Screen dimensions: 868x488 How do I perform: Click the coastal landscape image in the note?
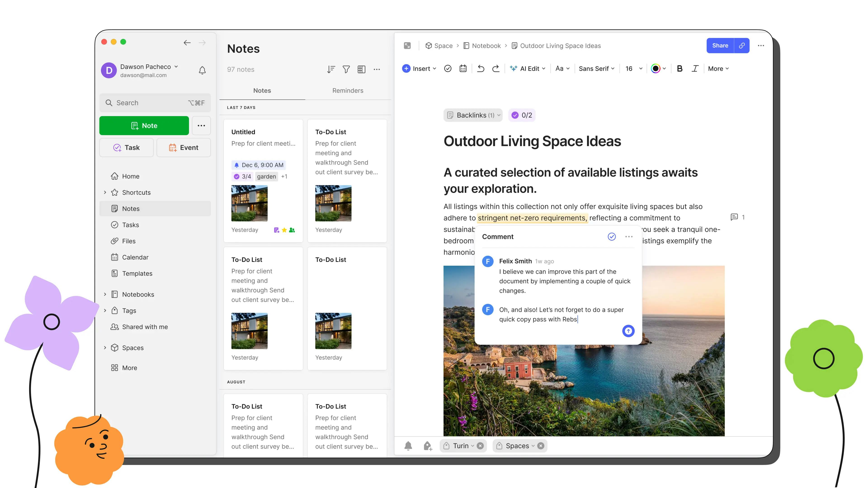pos(584,351)
